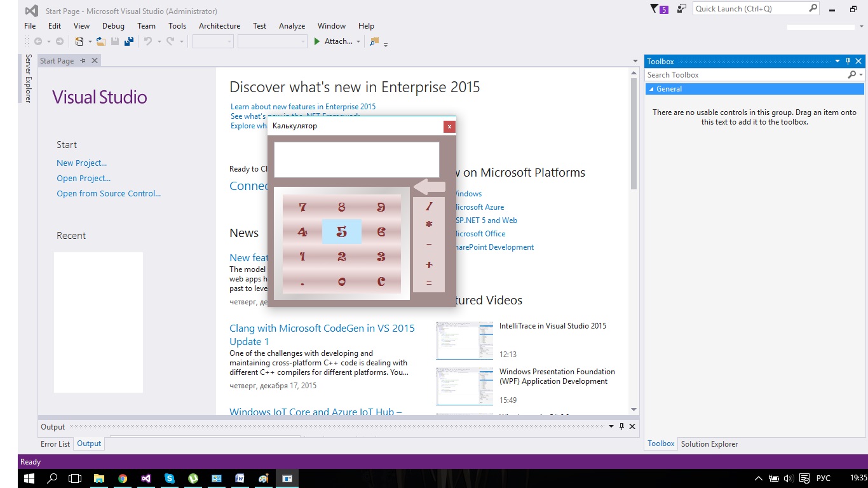Image resolution: width=868 pixels, height=488 pixels.
Task: Open the Clang with Microsoft CodeGen article
Action: click(322, 335)
